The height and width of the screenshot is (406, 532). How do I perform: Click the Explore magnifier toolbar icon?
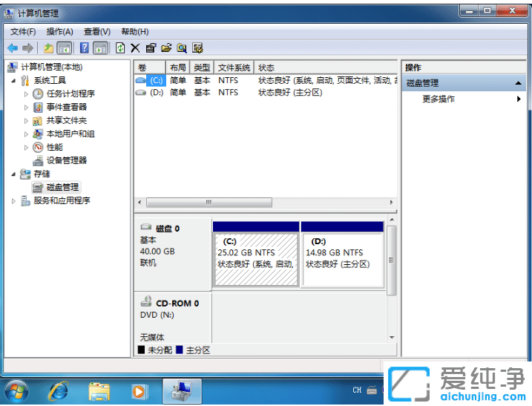[x=182, y=48]
